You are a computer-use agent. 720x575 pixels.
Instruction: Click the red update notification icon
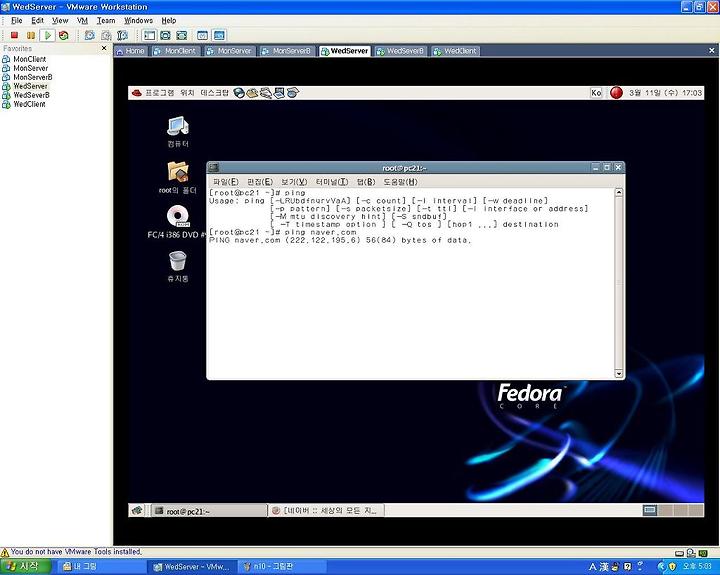tap(616, 93)
